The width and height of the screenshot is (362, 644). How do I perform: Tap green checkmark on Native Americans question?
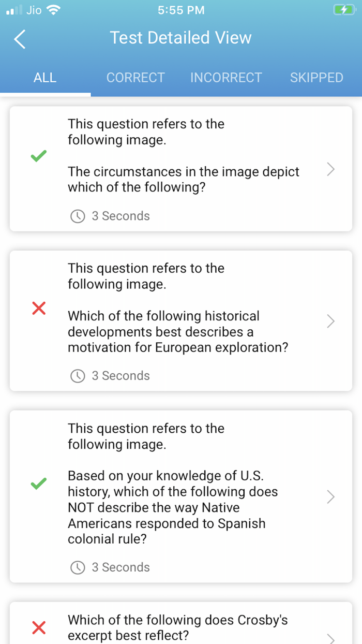coord(39,484)
